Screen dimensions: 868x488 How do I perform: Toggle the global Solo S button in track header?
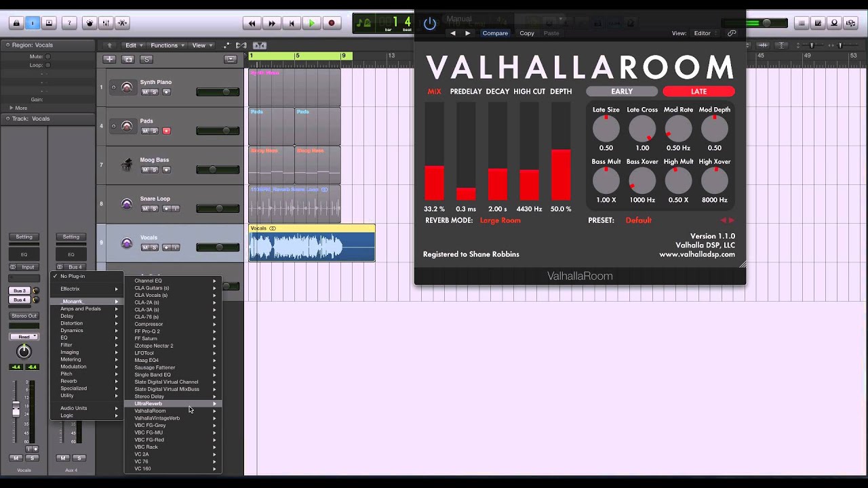coord(146,59)
